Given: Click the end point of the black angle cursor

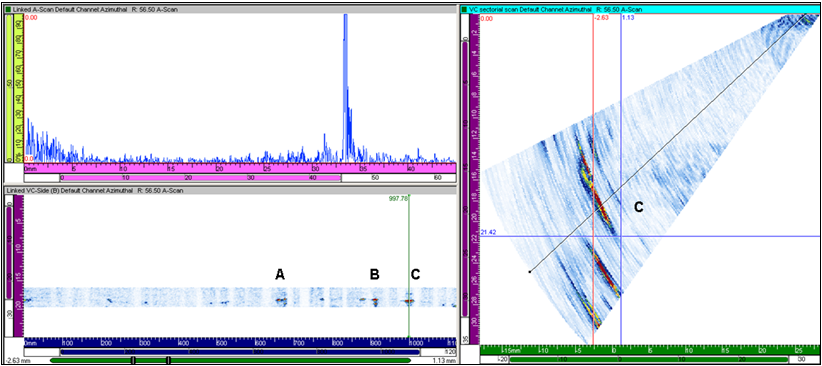Looking at the screenshot, I should (x=529, y=272).
